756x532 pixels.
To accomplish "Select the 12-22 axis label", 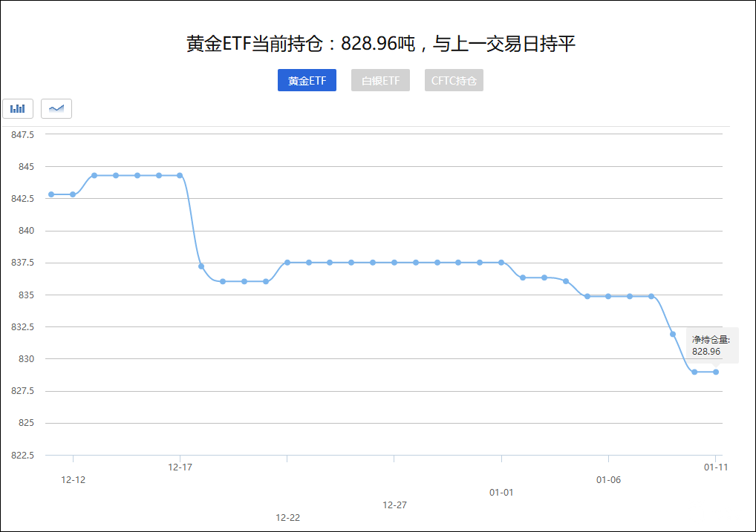I will (x=287, y=518).
